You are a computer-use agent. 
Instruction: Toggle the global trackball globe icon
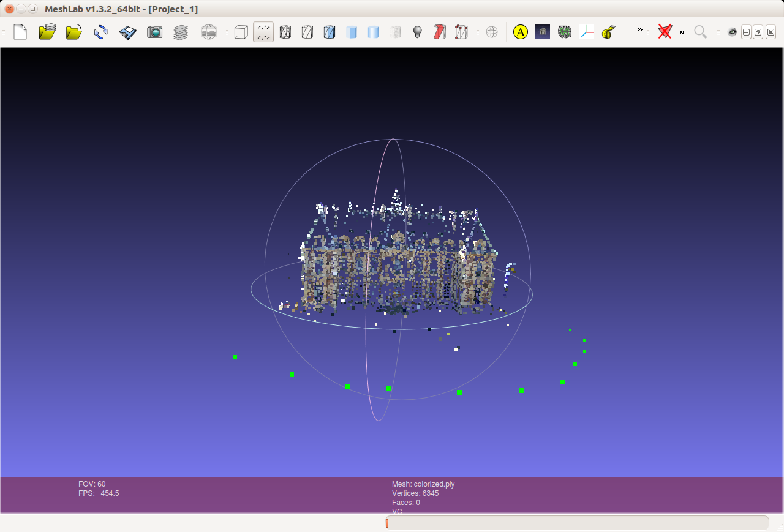coord(491,32)
